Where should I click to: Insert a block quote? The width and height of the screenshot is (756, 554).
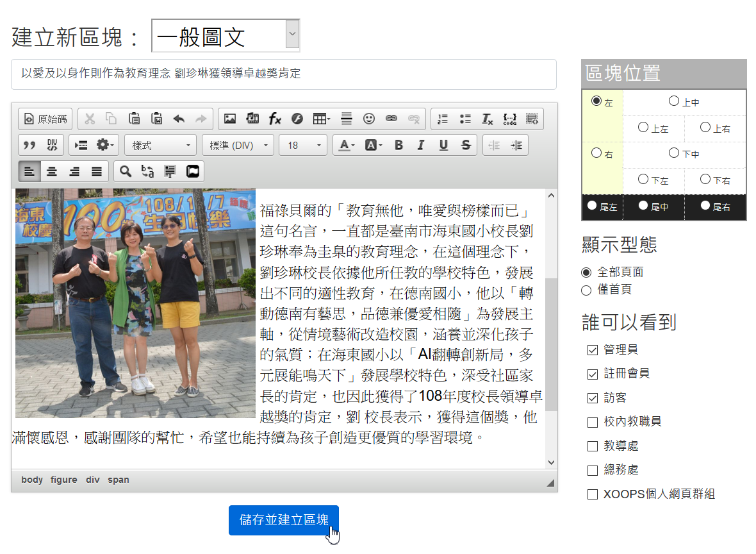tap(29, 146)
